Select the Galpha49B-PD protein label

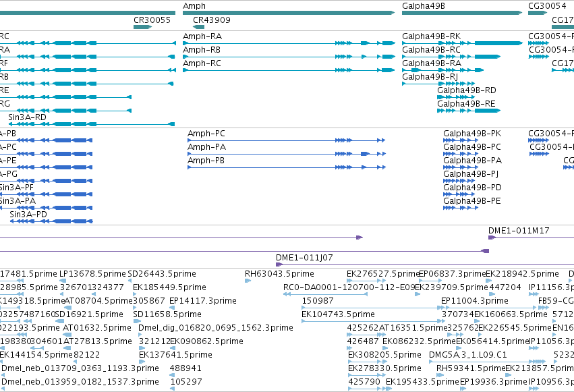[472, 188]
